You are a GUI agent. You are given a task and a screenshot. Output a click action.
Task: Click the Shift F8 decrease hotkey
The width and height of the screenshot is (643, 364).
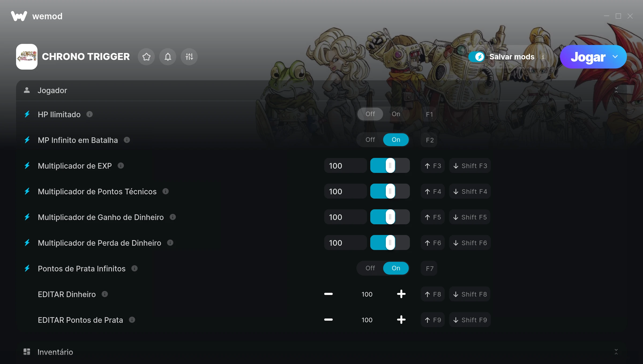click(x=470, y=294)
